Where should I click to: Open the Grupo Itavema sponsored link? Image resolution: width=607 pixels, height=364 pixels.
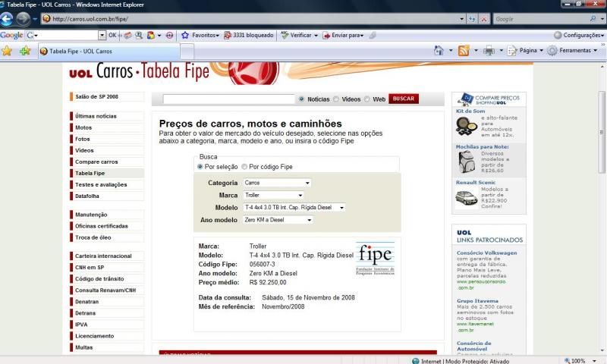(477, 300)
